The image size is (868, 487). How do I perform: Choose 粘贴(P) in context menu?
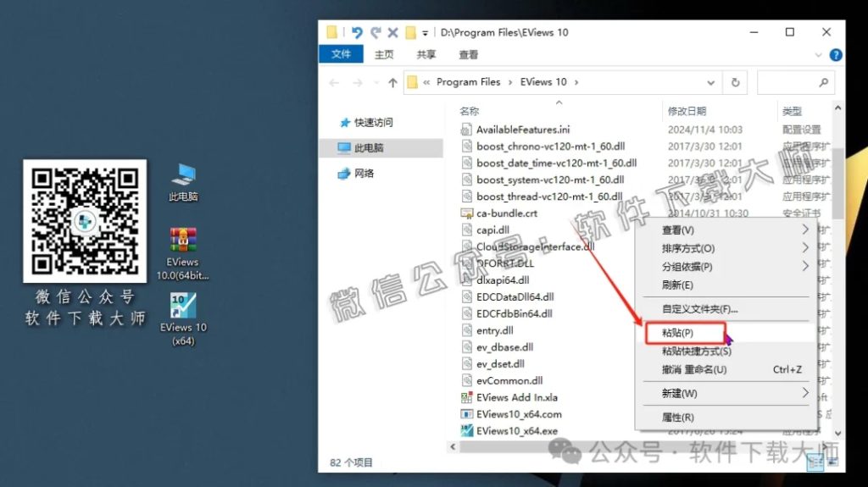(726, 333)
